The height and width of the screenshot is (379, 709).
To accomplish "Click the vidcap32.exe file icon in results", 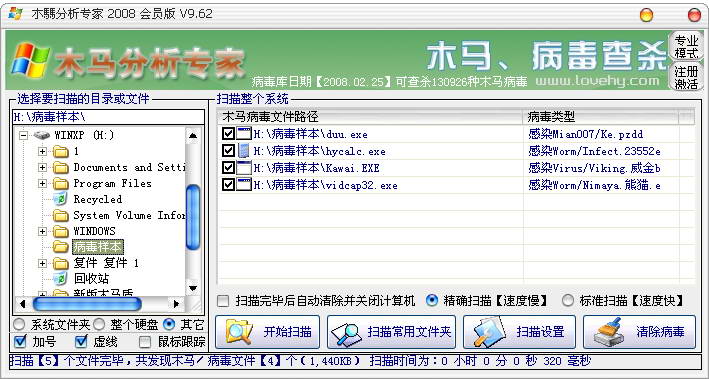I will click(244, 185).
